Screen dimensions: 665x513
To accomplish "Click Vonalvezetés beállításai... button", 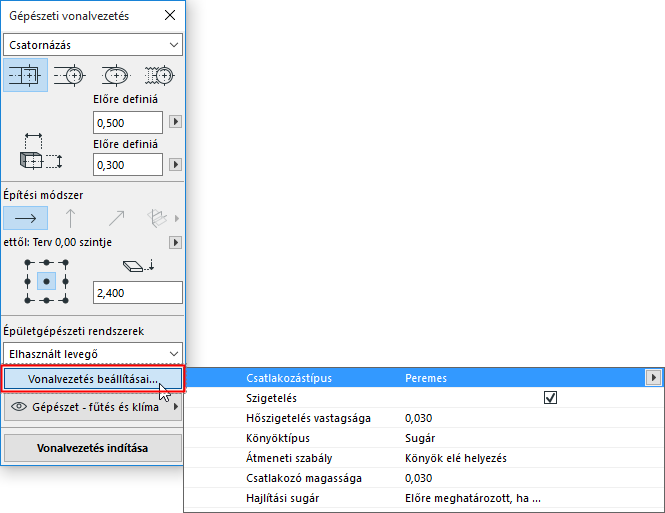I will pos(93,379).
